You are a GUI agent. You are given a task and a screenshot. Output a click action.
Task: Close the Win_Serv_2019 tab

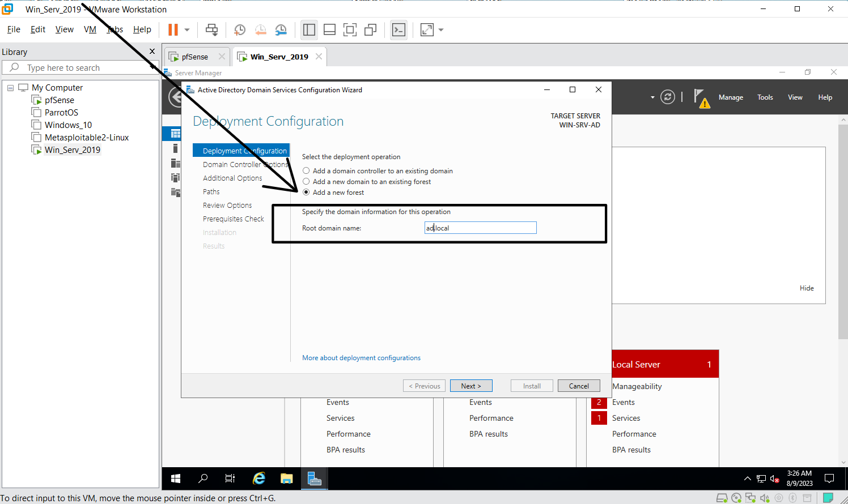pyautogui.click(x=319, y=57)
